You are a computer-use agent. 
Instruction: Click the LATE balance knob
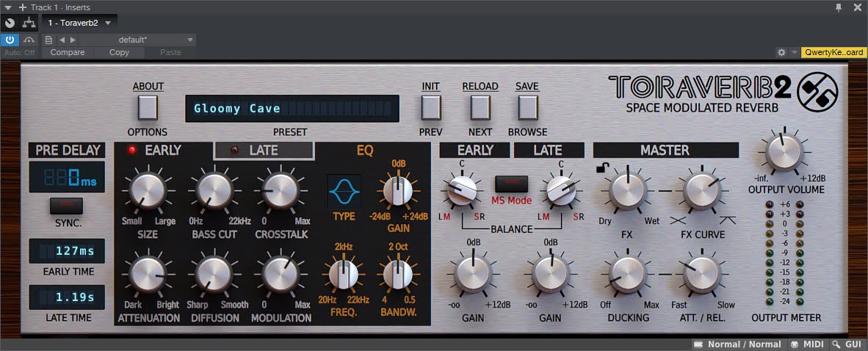561,190
